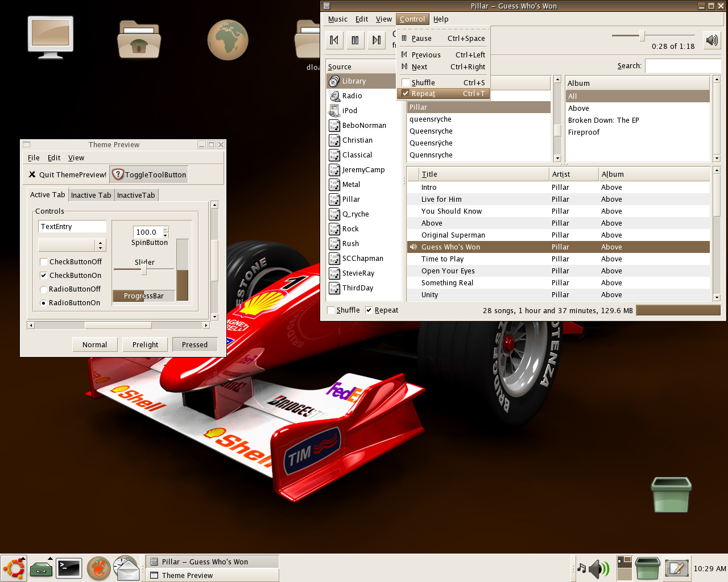Launch the terminal from the panel
The width and height of the screenshot is (728, 582).
pos(69,568)
